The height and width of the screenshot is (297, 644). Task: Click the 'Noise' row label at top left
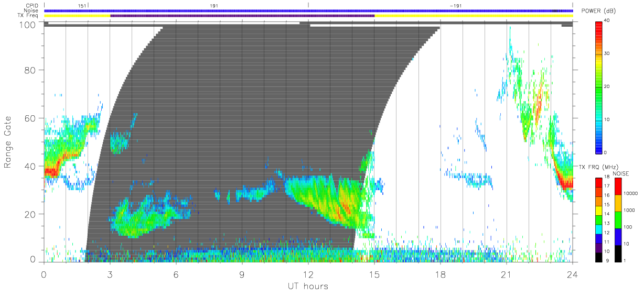31,10
